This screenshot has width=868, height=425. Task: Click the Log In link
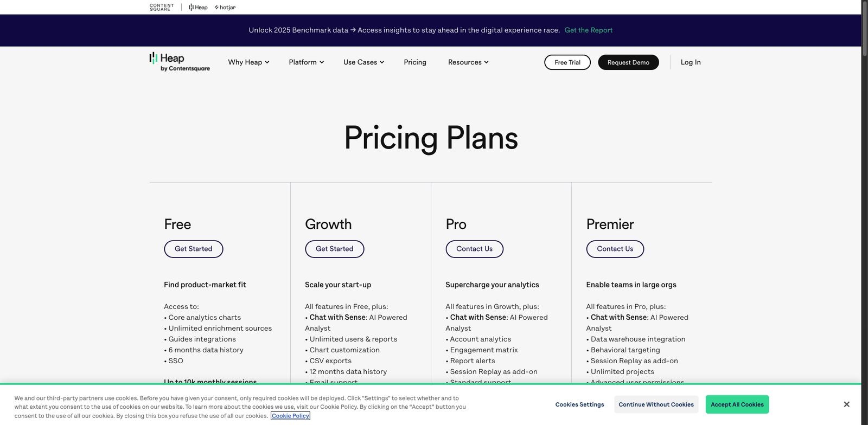(x=691, y=62)
